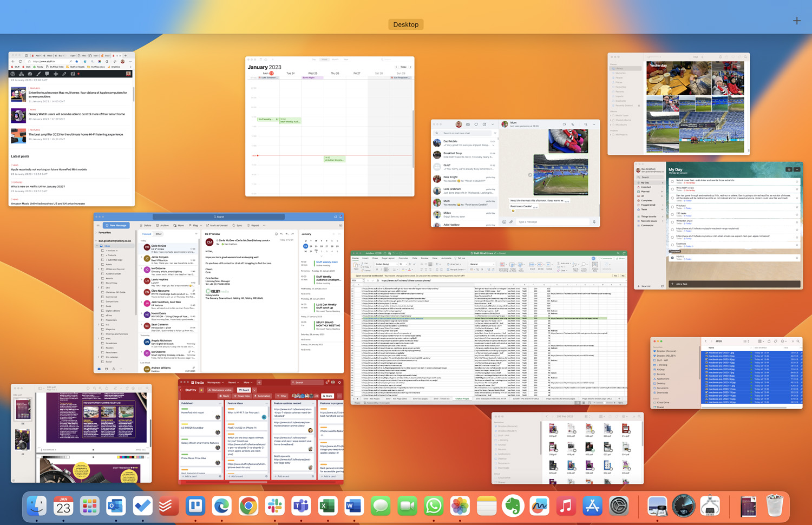Open Trello from the Dock
812x525 pixels.
tap(195, 506)
